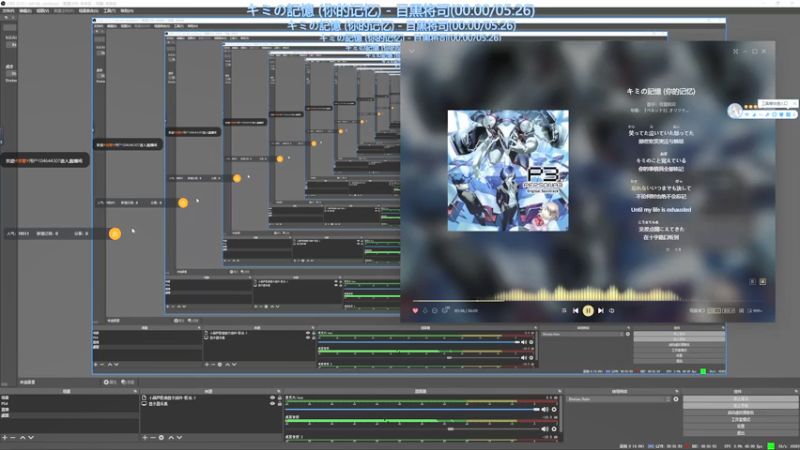Toggle visibility eye of display capture source
Viewport: 800px width, 450px height.
(x=272, y=404)
